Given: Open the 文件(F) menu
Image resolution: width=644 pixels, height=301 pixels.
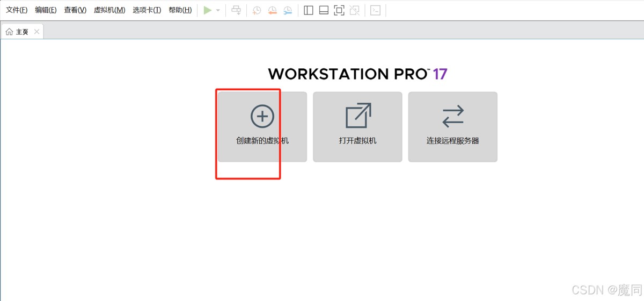Looking at the screenshot, I should point(17,10).
